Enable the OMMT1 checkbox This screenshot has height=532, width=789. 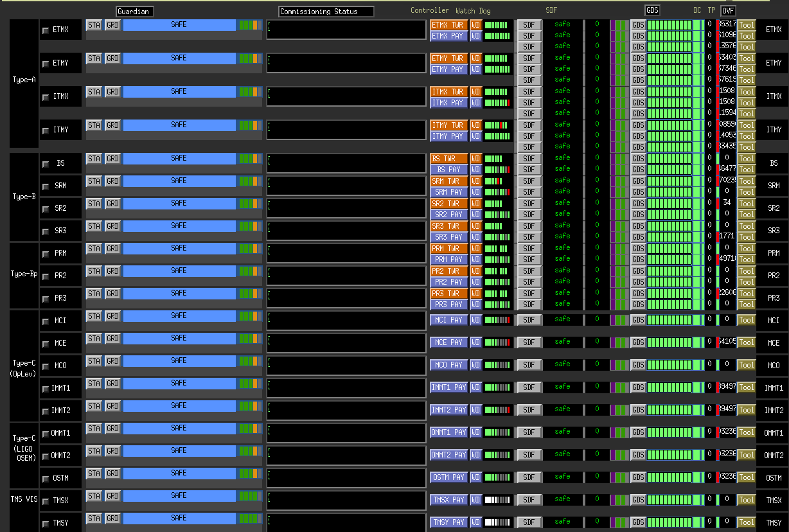pyautogui.click(x=46, y=434)
